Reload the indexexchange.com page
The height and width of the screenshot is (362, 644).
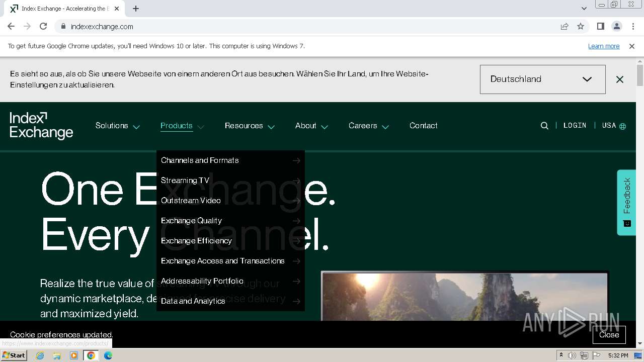point(43,26)
